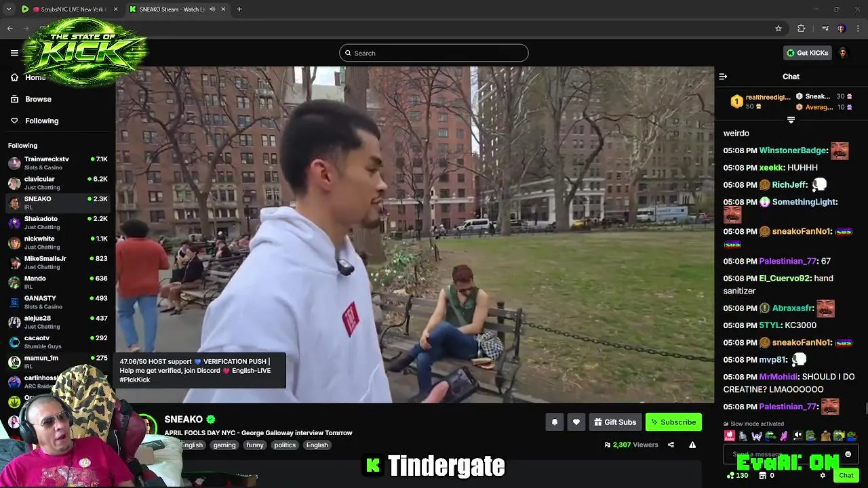Click the Search field
The width and height of the screenshot is (868, 488).
(x=434, y=53)
